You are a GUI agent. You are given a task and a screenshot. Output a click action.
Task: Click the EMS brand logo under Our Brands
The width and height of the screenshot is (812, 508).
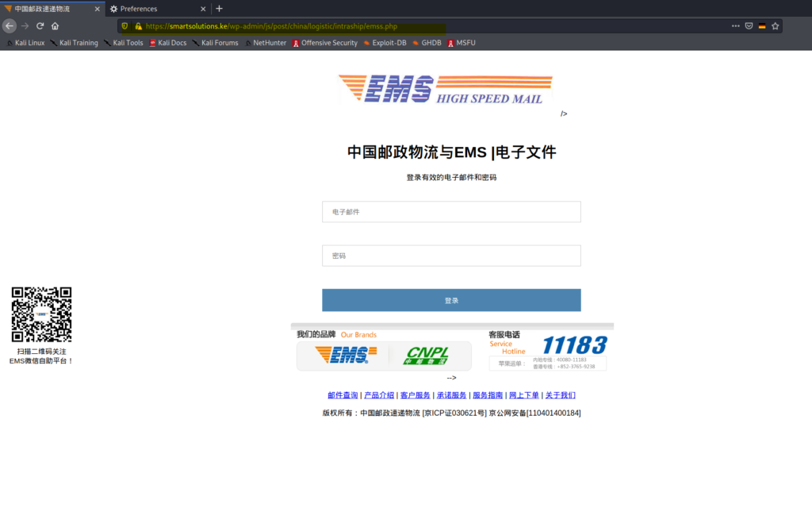point(346,355)
